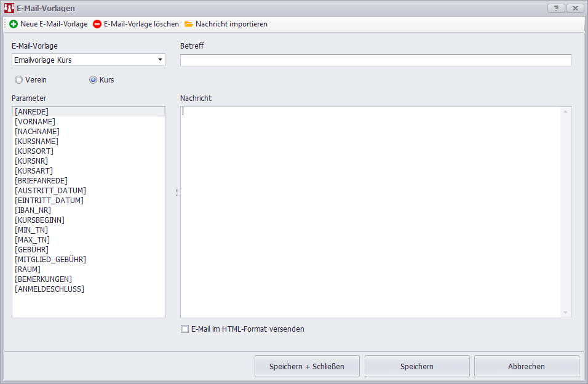Select the [VORNAME] parameter
588x384 pixels.
pos(35,122)
